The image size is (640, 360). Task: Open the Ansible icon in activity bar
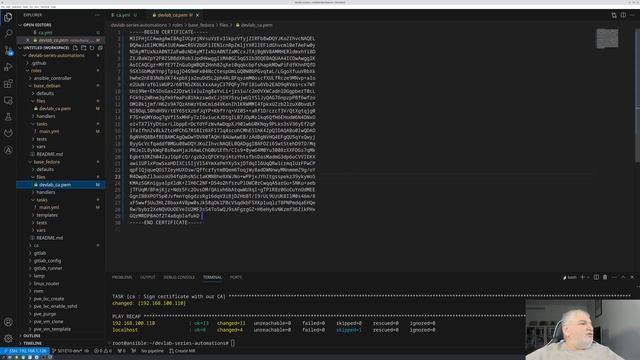click(8, 150)
